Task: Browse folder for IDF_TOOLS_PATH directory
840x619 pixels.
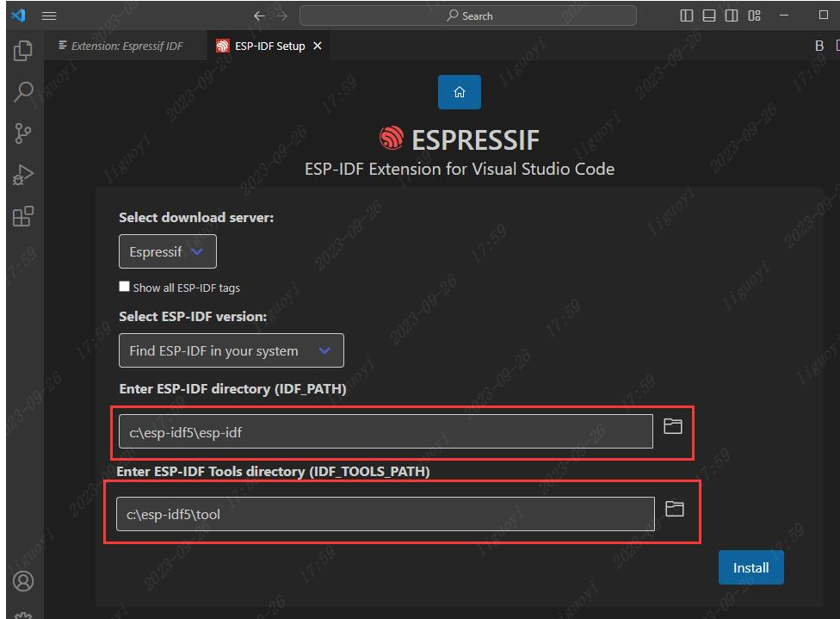Action: 674,509
